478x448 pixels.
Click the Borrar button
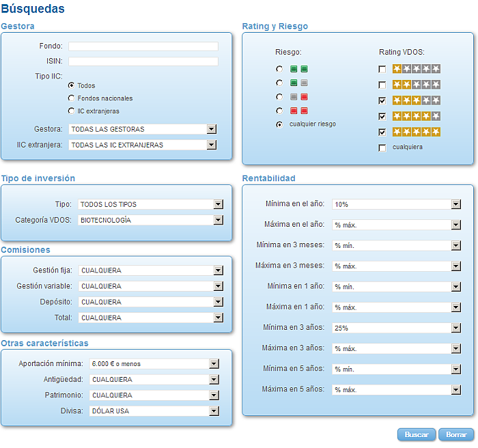(456, 434)
